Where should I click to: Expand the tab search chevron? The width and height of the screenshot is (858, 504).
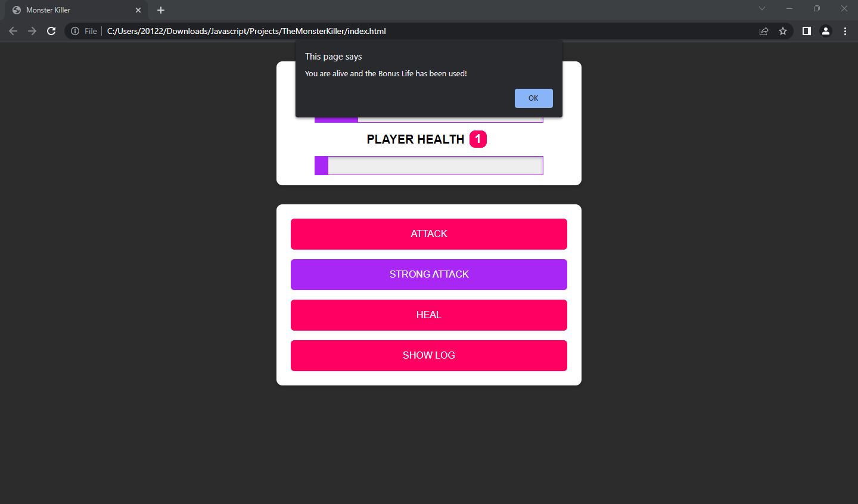pos(762,8)
